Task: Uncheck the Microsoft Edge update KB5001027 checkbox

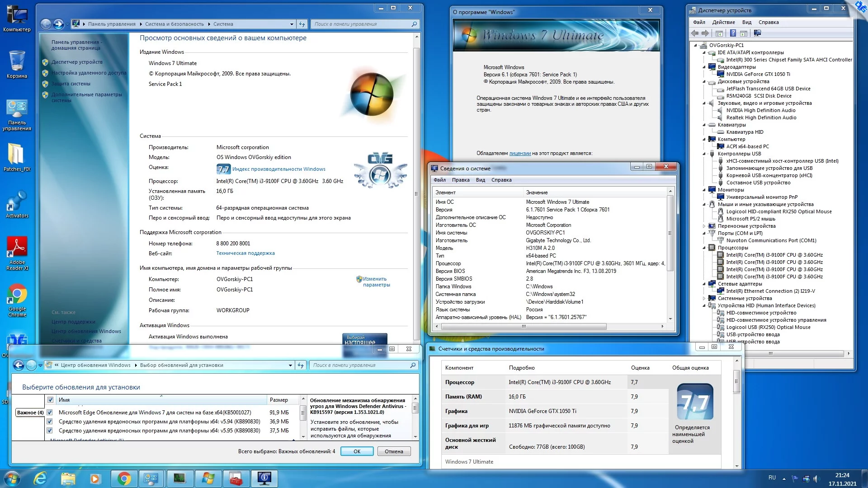Action: tap(50, 412)
